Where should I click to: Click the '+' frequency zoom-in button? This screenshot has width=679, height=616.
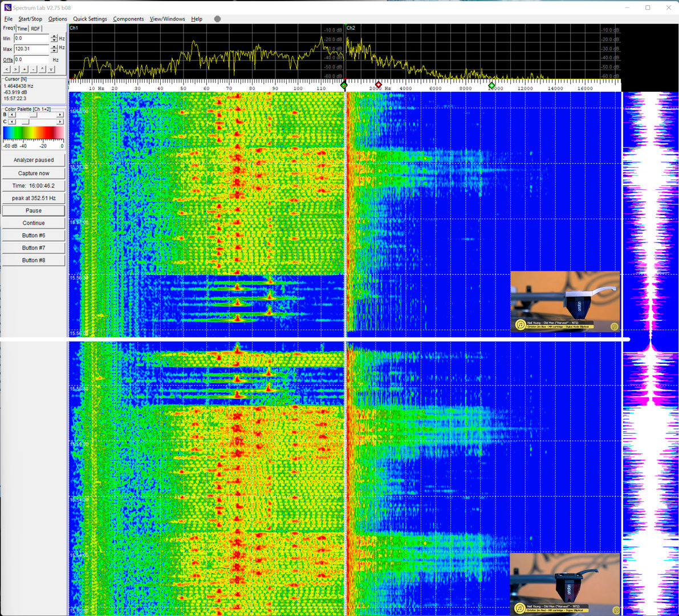[x=25, y=70]
